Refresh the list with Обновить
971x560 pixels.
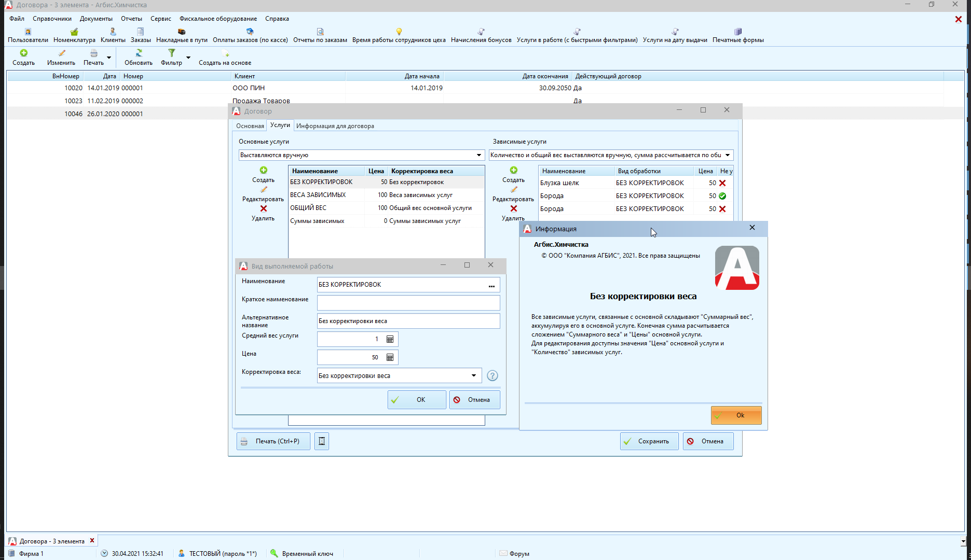pyautogui.click(x=139, y=58)
